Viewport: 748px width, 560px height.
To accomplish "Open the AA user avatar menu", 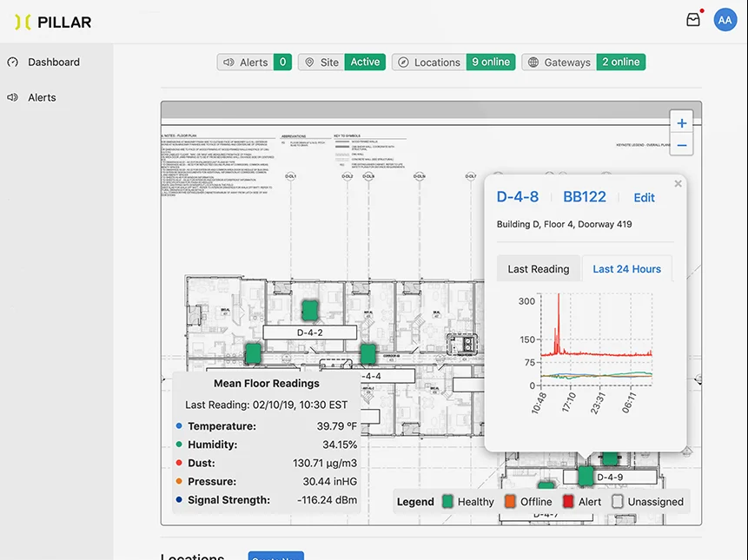I will pos(725,20).
